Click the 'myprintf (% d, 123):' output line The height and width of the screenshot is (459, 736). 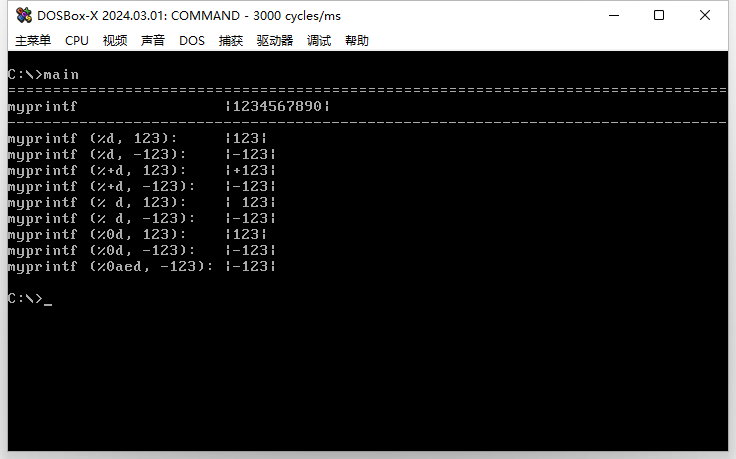point(142,202)
